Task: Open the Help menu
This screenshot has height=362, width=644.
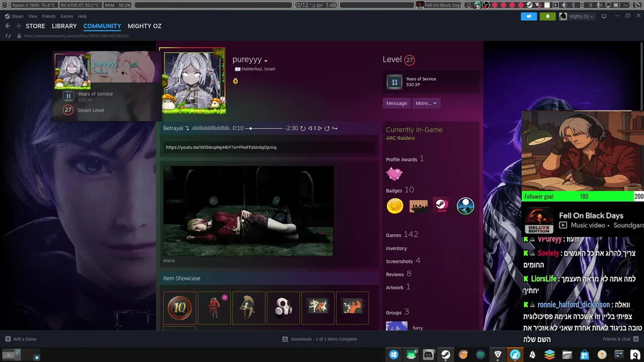Action: [x=83, y=16]
